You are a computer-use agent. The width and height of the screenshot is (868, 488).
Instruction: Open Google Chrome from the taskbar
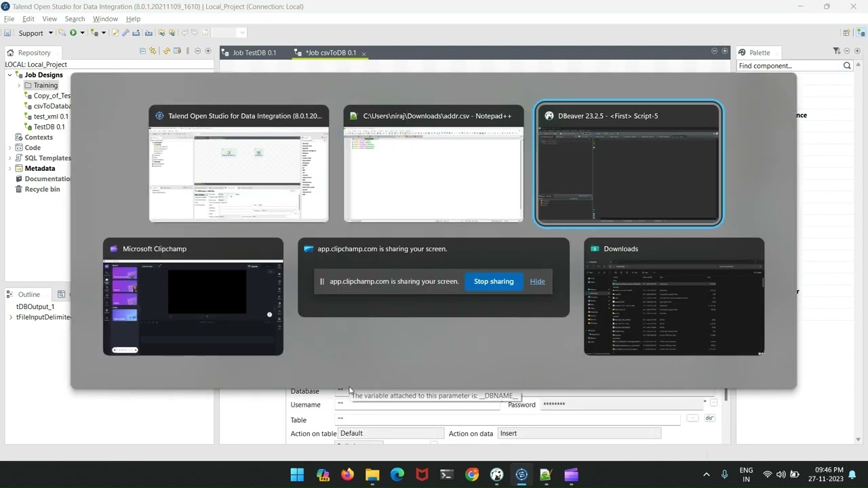click(472, 474)
